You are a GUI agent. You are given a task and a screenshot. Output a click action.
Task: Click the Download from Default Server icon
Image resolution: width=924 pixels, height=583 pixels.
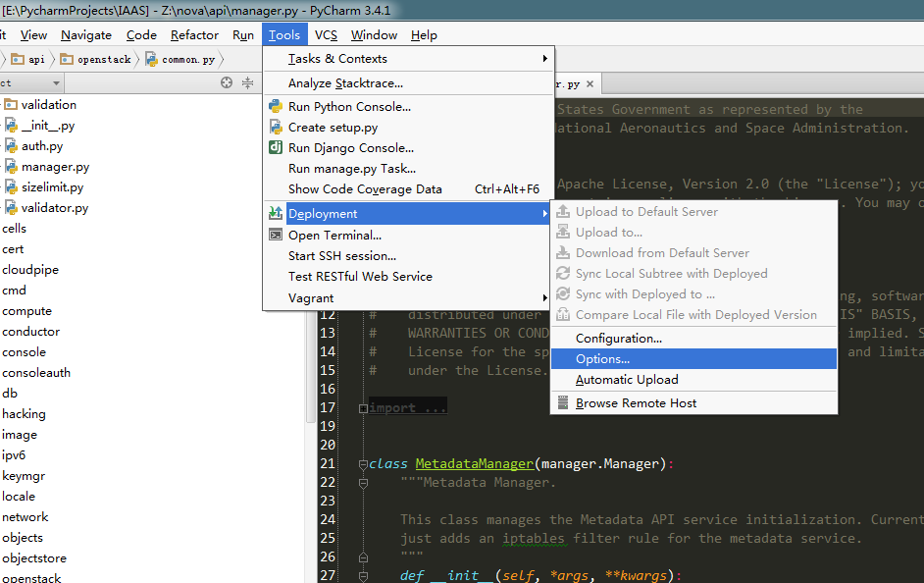tap(563, 252)
